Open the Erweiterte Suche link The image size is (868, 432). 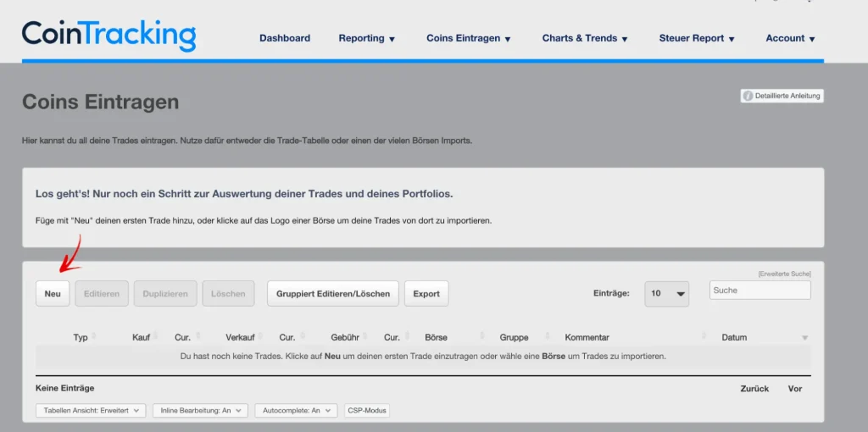click(784, 274)
